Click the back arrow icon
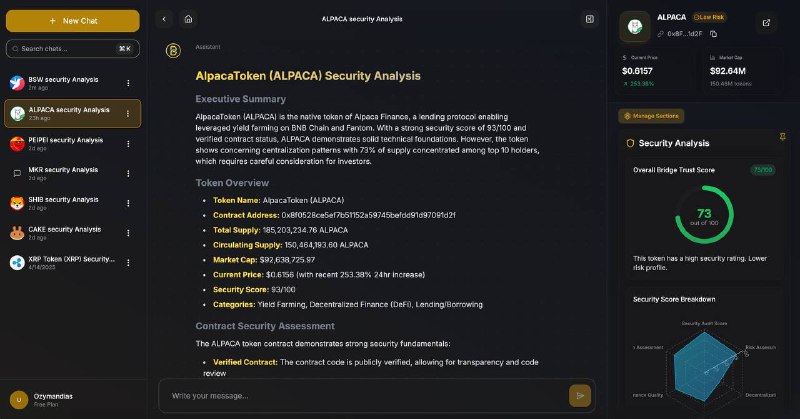 point(164,19)
